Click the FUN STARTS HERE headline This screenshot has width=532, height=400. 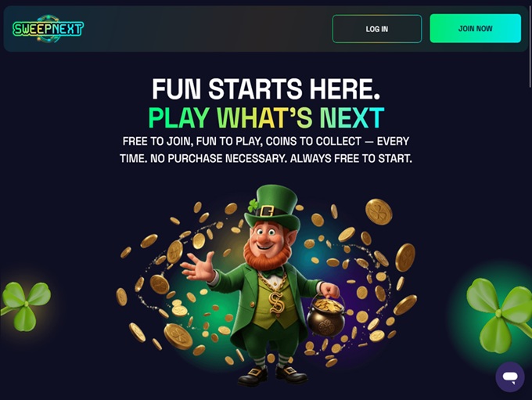click(x=266, y=89)
